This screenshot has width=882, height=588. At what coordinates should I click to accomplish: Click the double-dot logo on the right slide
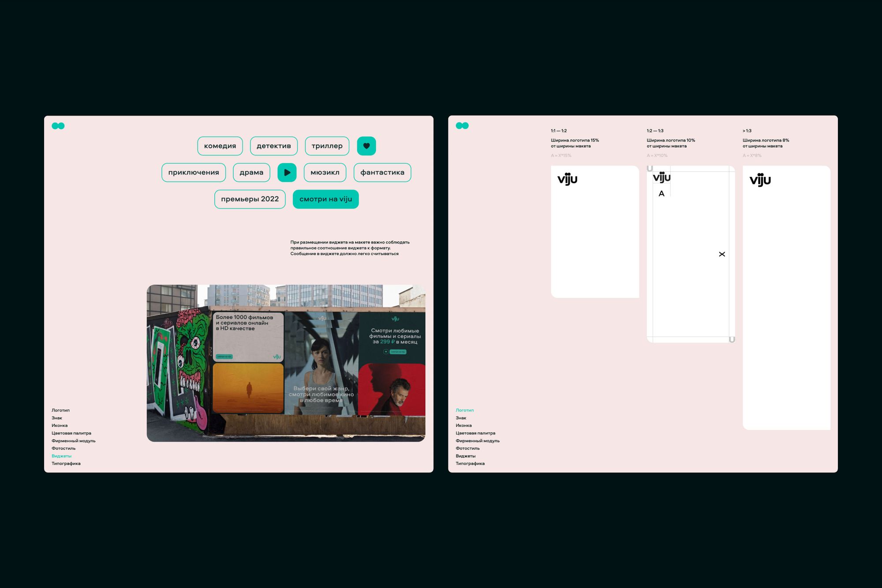pyautogui.click(x=462, y=126)
